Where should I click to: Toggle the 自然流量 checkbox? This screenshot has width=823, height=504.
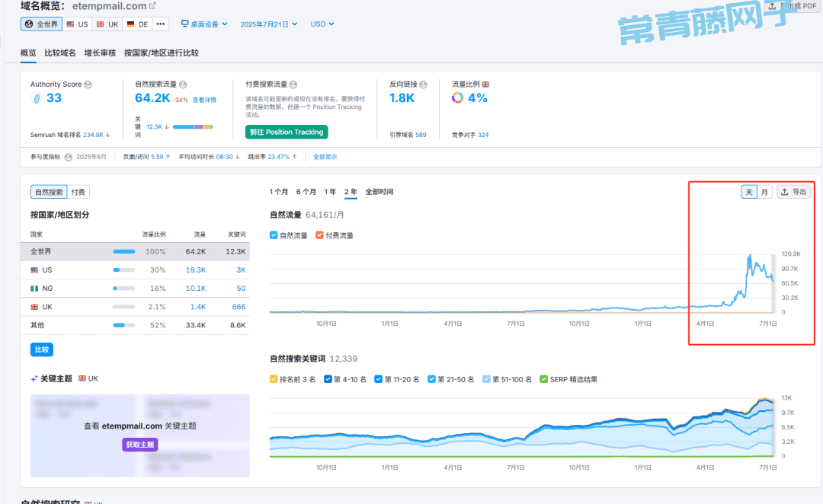274,235
